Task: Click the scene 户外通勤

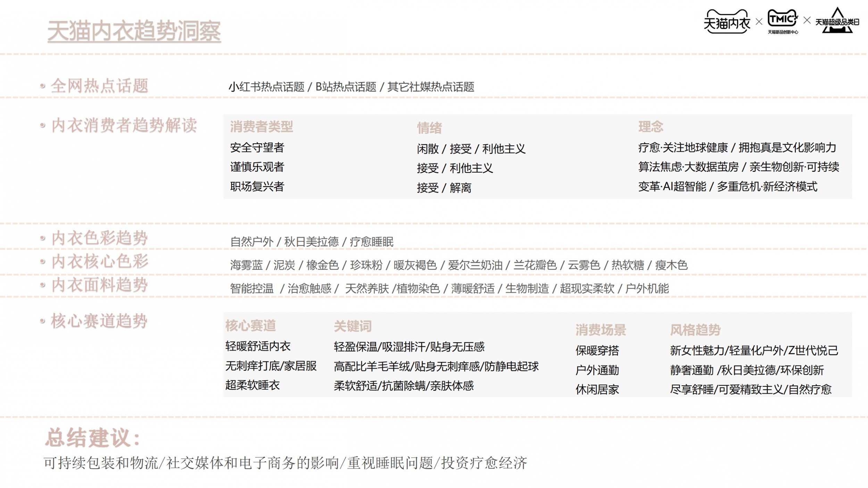Action: [597, 370]
